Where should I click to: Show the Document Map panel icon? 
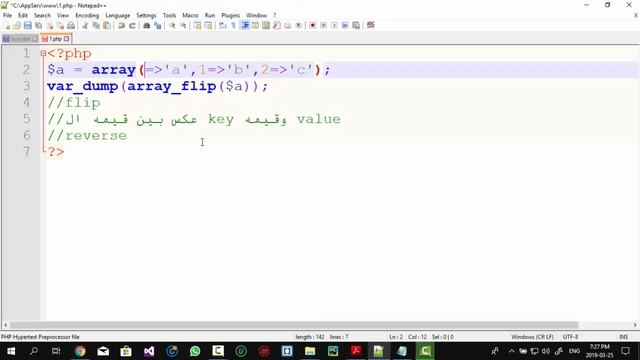point(266,26)
